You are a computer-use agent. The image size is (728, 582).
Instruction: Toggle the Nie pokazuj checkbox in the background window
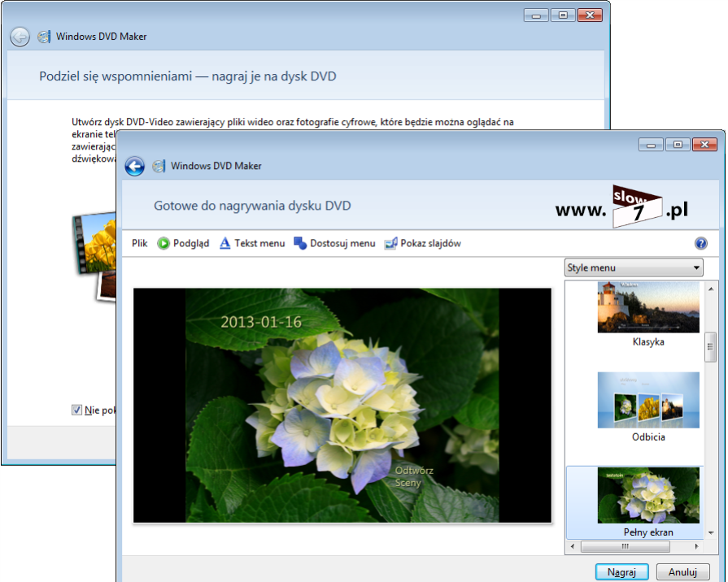[x=76, y=410]
